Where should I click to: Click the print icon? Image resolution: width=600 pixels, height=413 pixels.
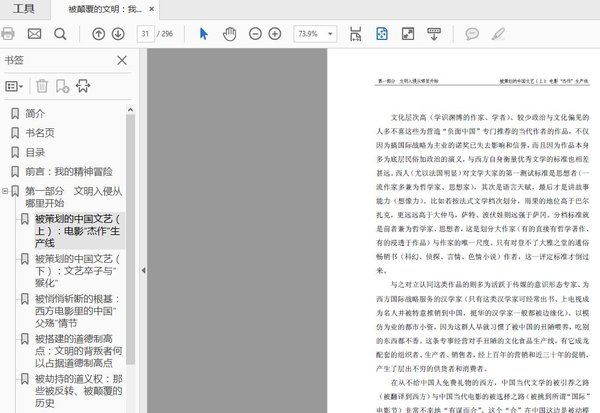pyautogui.click(x=8, y=34)
